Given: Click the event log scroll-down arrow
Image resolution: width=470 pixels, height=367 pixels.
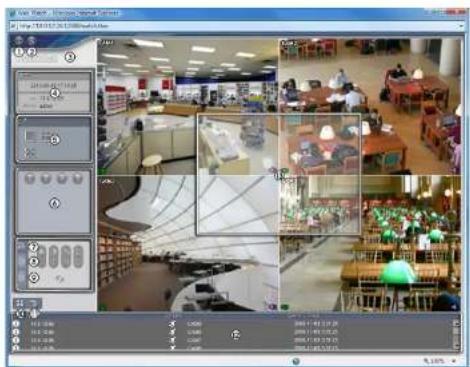Looking at the screenshot, I should pos(457,346).
